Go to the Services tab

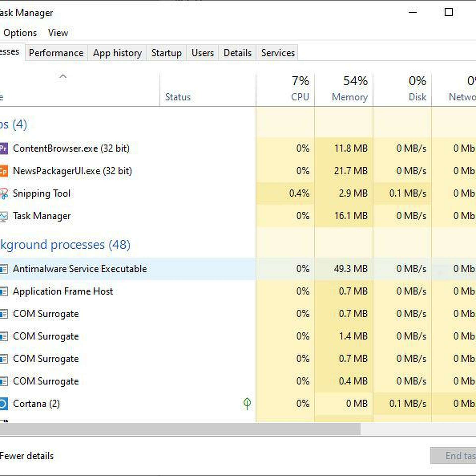pyautogui.click(x=278, y=53)
